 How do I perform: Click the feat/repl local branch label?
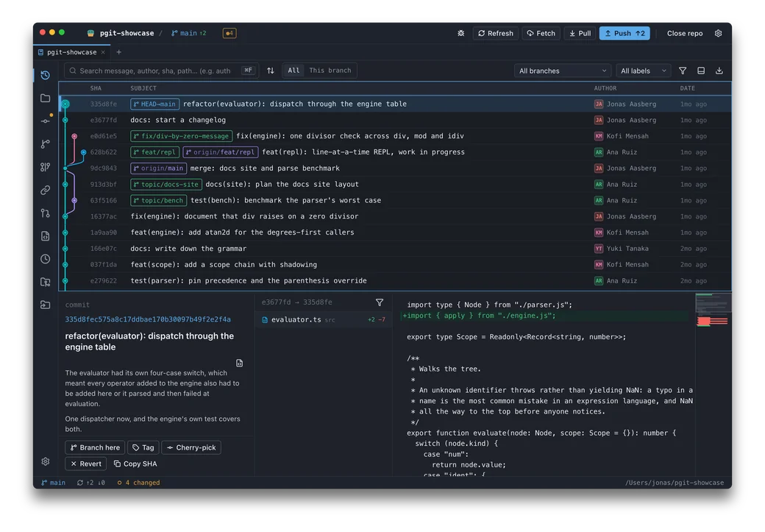154,152
